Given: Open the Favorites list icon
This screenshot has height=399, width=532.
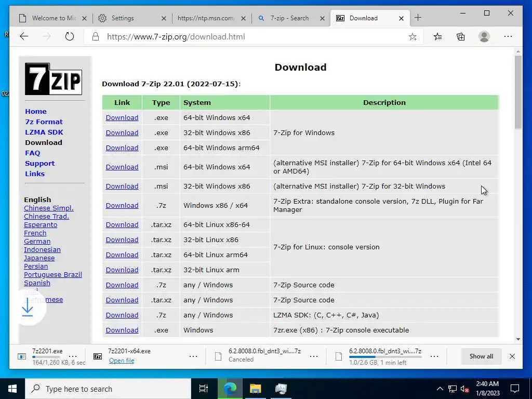Looking at the screenshot, I should pyautogui.click(x=437, y=37).
